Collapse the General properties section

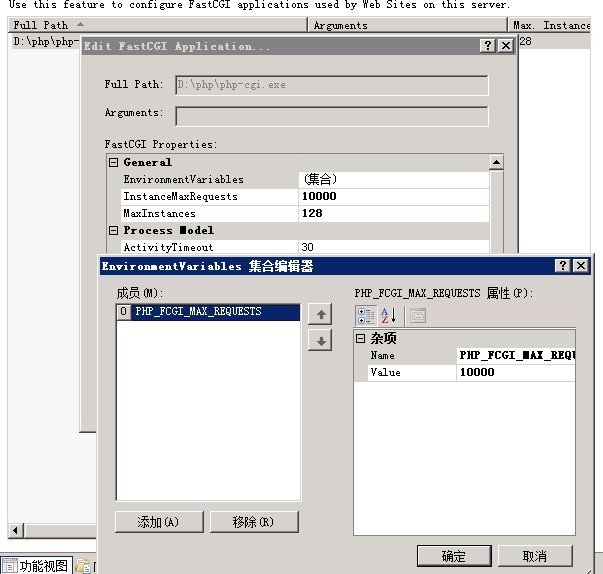click(x=114, y=162)
